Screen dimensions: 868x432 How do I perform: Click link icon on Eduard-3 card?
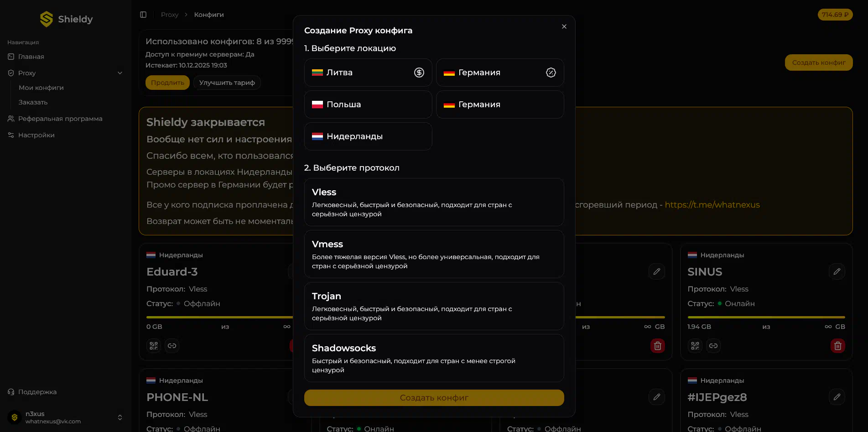pos(172,346)
